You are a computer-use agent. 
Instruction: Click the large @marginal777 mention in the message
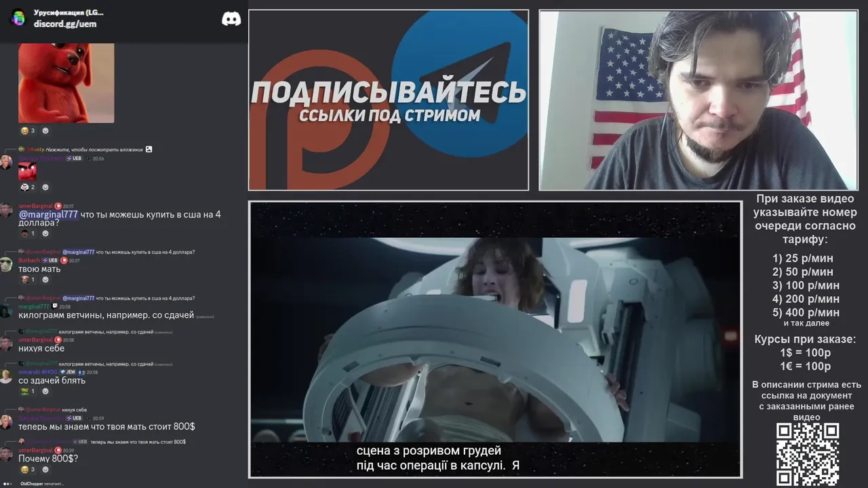(x=48, y=214)
